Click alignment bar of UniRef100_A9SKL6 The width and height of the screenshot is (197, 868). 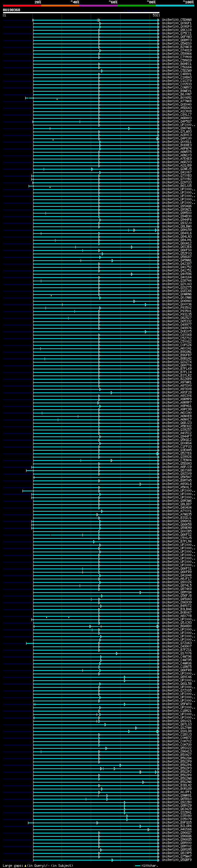96,484
